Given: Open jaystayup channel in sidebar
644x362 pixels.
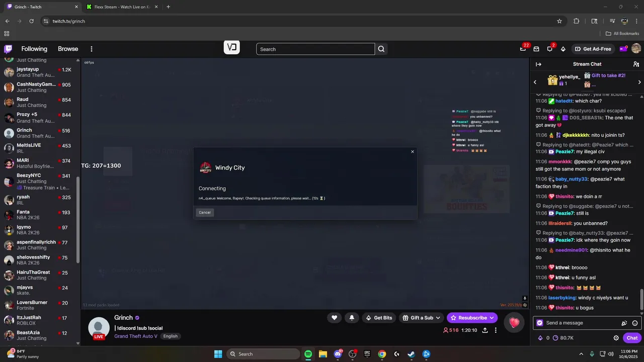Looking at the screenshot, I should click(38, 72).
